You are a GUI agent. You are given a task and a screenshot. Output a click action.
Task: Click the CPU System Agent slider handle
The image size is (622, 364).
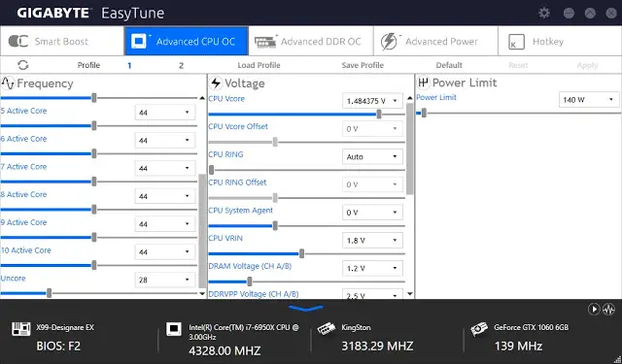click(x=275, y=226)
